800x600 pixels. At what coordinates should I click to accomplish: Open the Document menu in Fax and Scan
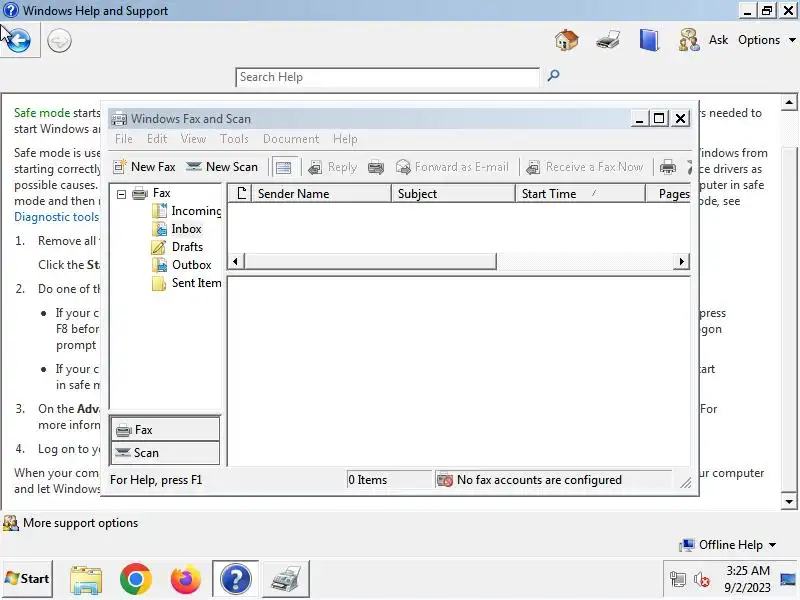(x=291, y=139)
